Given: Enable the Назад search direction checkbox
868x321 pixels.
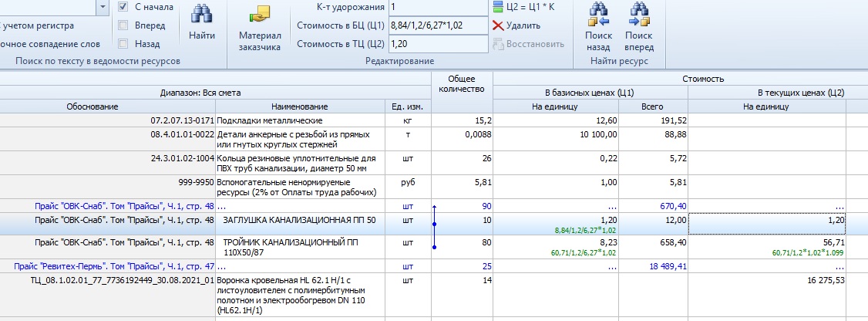Looking at the screenshot, I should pos(123,44).
